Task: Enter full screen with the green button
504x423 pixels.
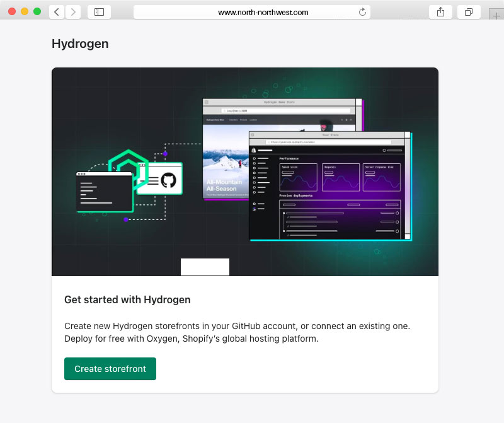Action: (37, 12)
